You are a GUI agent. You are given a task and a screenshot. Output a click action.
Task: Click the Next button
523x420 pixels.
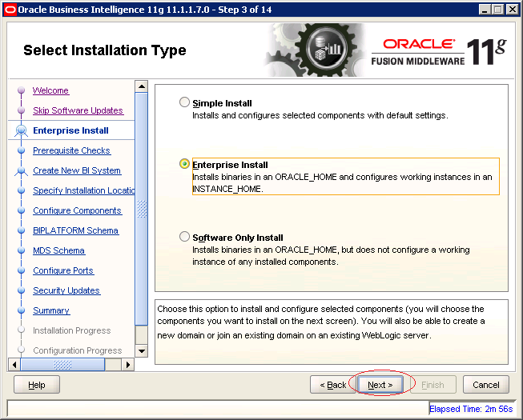380,385
